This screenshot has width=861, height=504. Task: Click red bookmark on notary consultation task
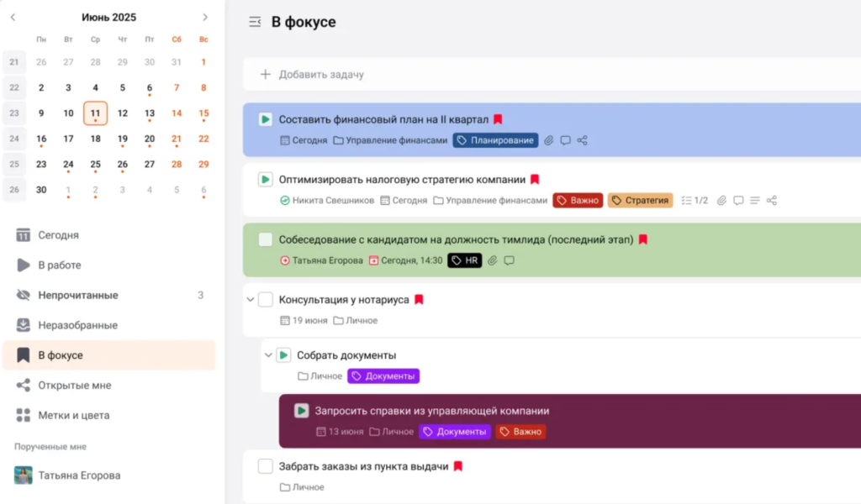419,299
